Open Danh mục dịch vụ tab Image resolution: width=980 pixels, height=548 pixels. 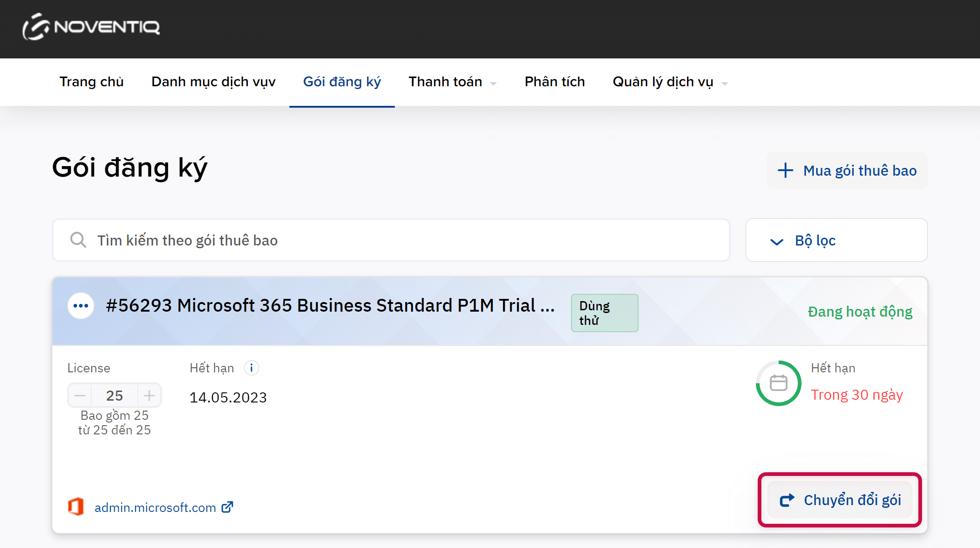[213, 82]
